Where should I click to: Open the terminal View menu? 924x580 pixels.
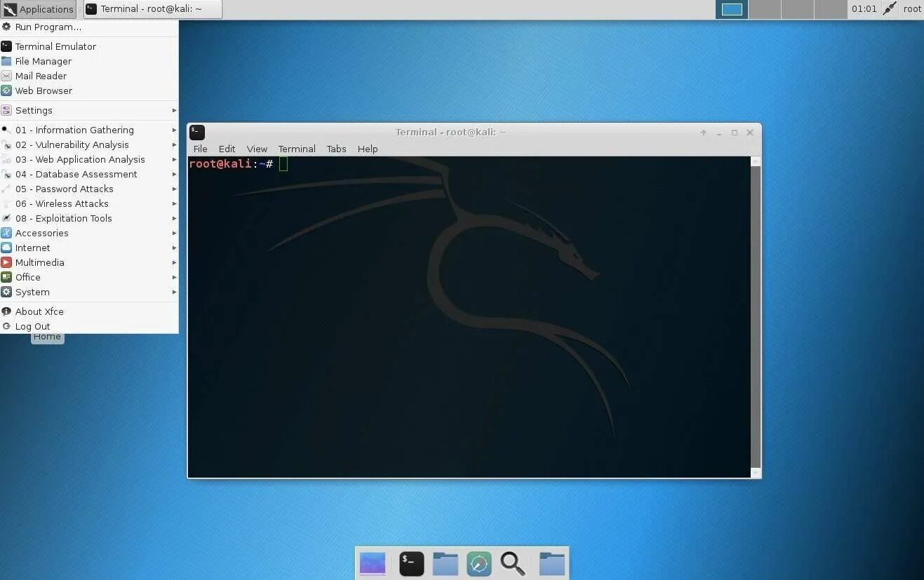[257, 149]
